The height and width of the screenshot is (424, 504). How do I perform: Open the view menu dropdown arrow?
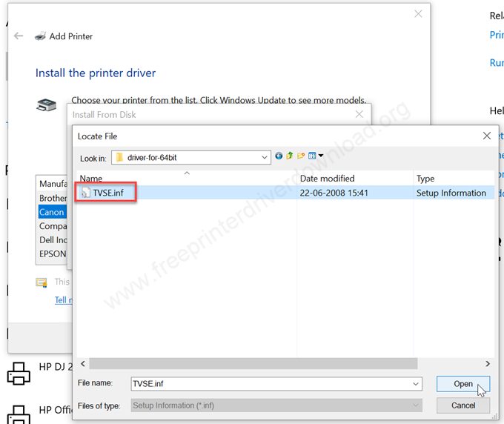point(321,156)
